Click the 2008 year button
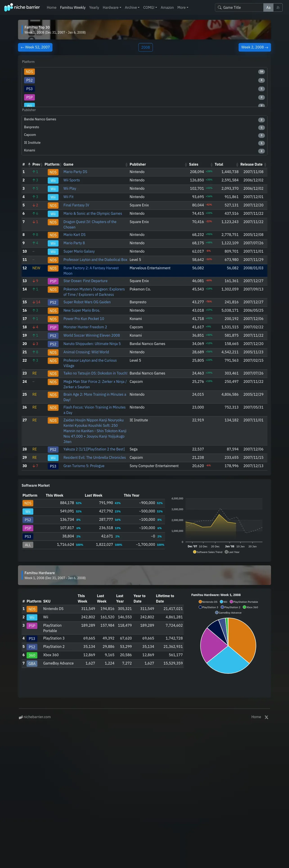Viewport: 289px width, 868px height. [145, 47]
